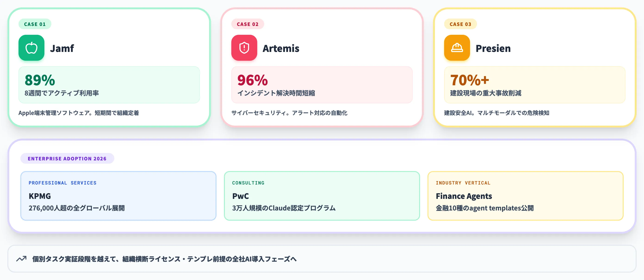Screen dimensions: 644x280
Task: Select the CASE 02 badge
Action: (248, 24)
